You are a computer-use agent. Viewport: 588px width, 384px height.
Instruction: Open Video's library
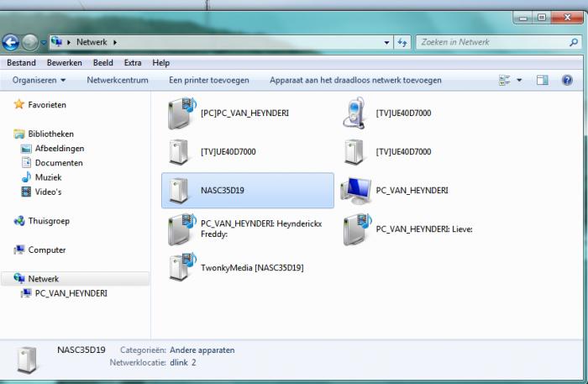pos(48,192)
